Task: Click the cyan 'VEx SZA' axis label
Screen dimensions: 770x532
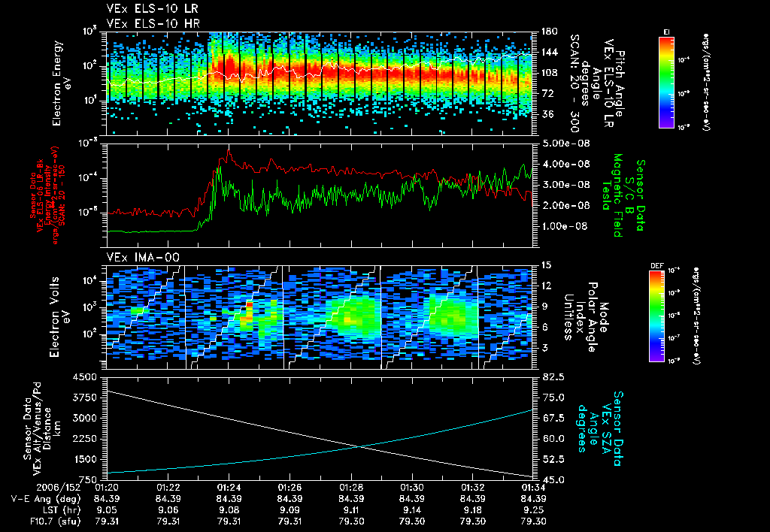Action: 607,429
